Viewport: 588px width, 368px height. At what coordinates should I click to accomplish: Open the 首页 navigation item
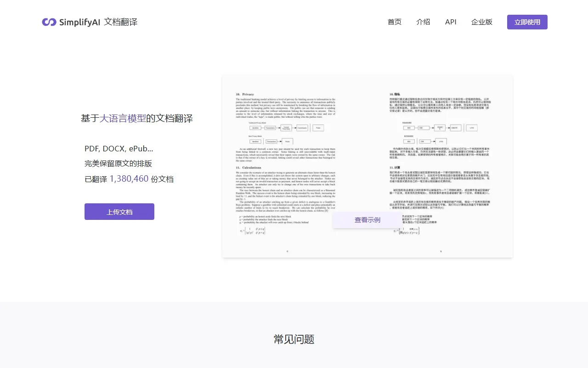(x=394, y=22)
